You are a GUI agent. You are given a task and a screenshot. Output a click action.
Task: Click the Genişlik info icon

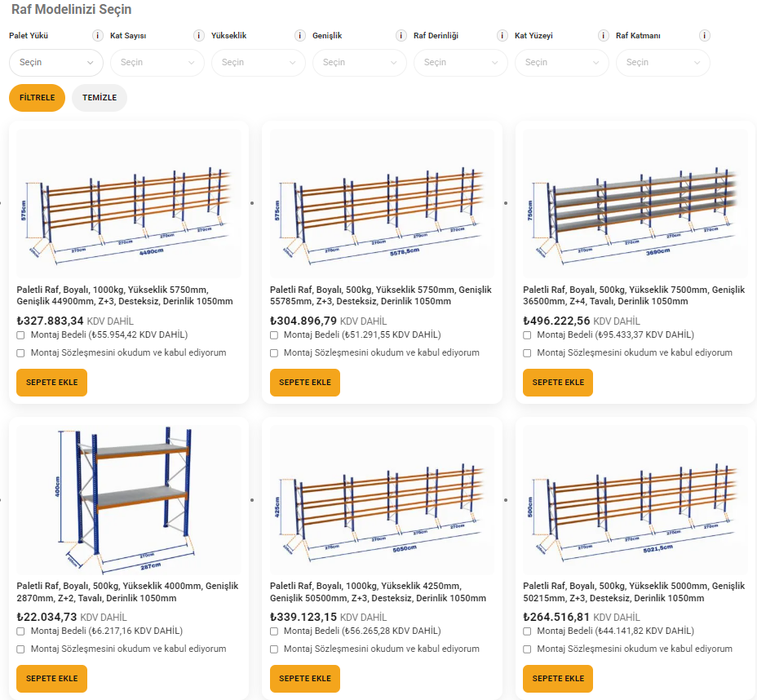(401, 36)
